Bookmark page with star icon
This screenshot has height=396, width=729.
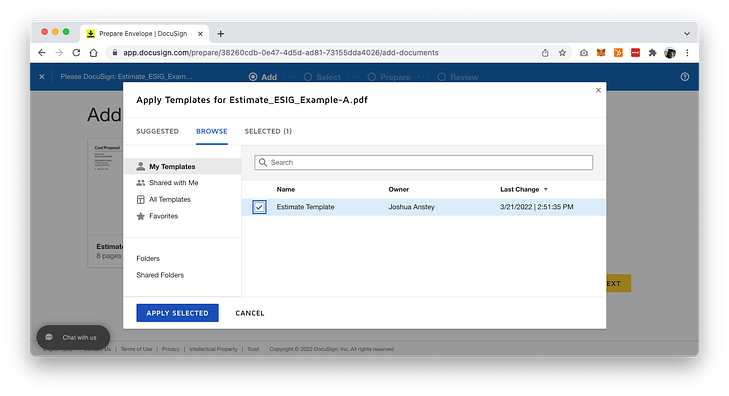(563, 53)
